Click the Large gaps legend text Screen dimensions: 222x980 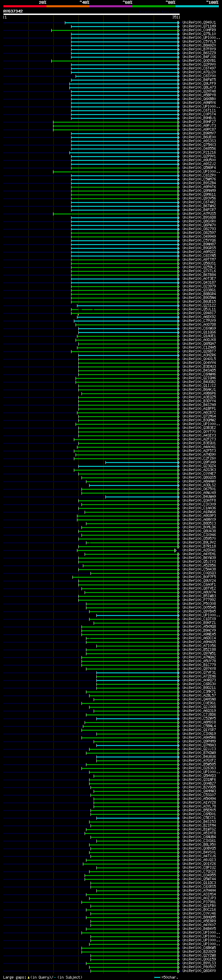[15, 977]
